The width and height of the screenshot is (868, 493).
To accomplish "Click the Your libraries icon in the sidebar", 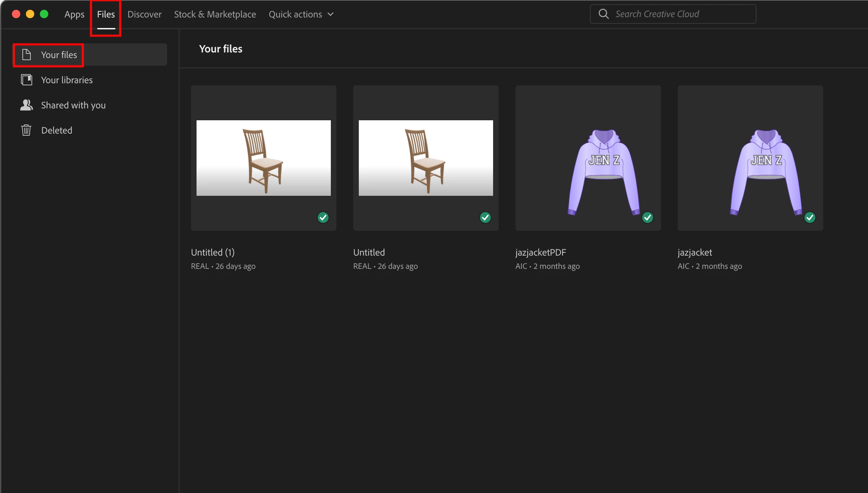I will pyautogui.click(x=27, y=80).
